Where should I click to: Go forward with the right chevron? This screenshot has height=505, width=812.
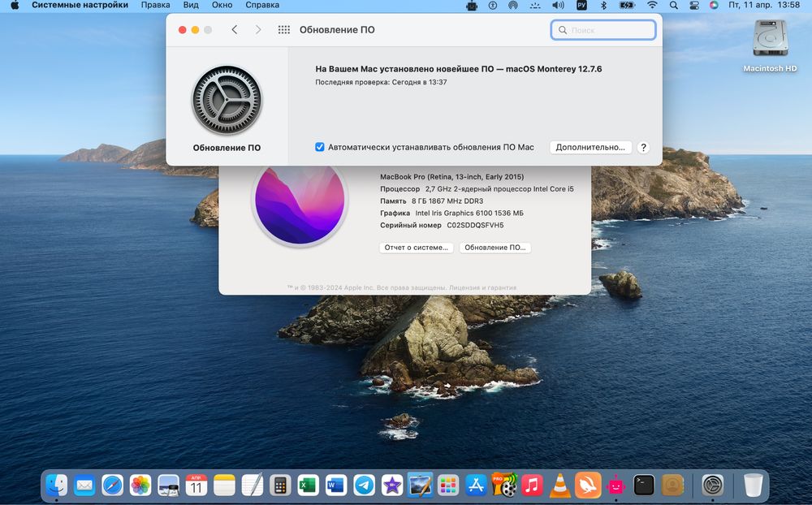tap(258, 29)
